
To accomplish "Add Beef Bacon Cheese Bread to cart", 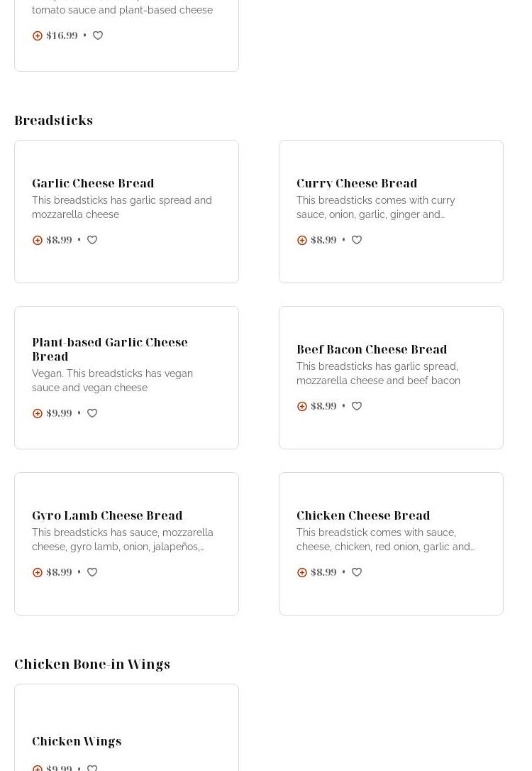I will pyautogui.click(x=302, y=406).
